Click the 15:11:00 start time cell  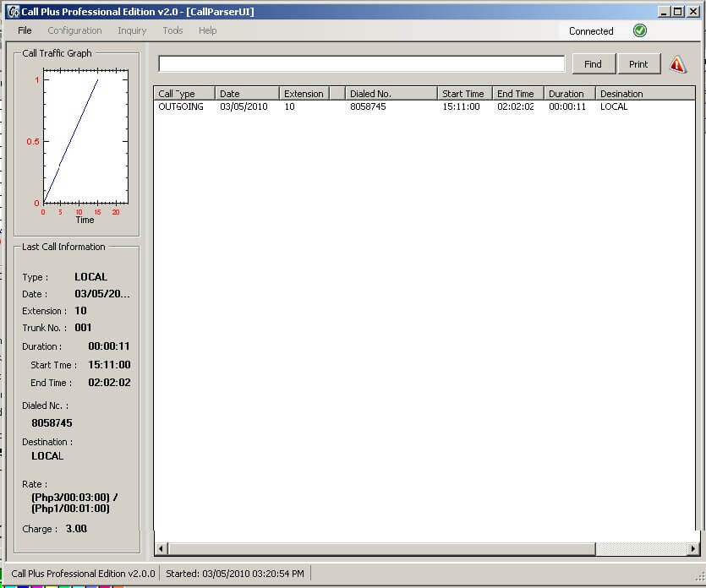461,106
